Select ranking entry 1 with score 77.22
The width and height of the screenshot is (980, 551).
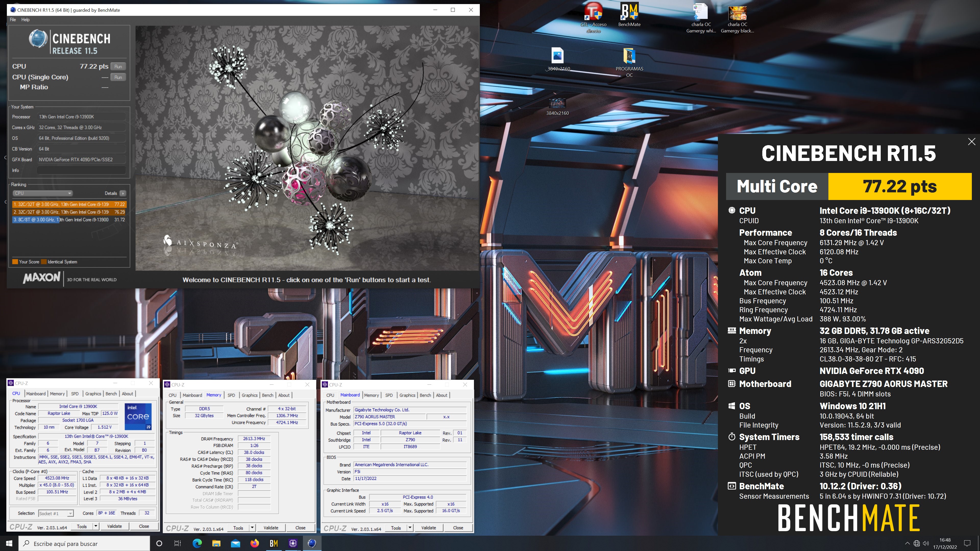[69, 204]
